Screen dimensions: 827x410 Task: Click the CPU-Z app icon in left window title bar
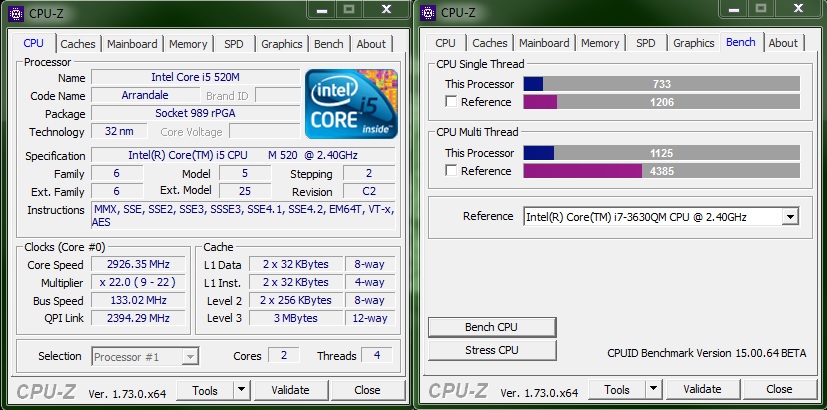17,13
